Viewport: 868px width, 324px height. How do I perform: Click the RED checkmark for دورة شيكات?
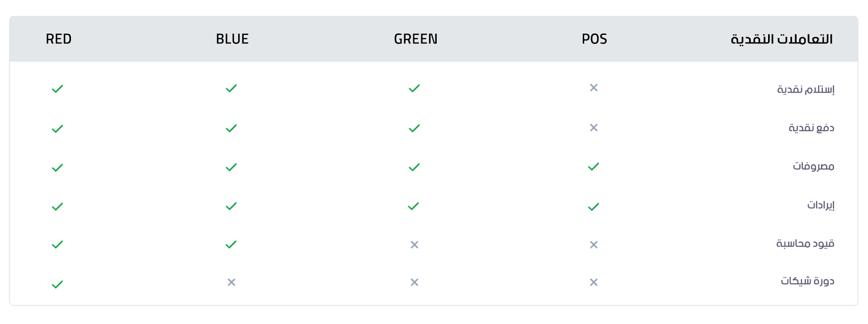click(57, 285)
